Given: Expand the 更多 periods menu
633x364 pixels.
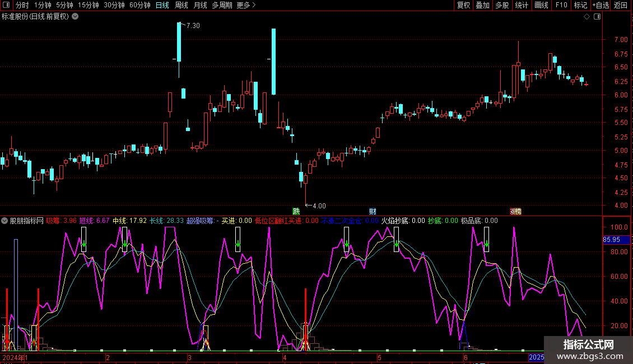Looking at the screenshot, I should (x=246, y=5).
